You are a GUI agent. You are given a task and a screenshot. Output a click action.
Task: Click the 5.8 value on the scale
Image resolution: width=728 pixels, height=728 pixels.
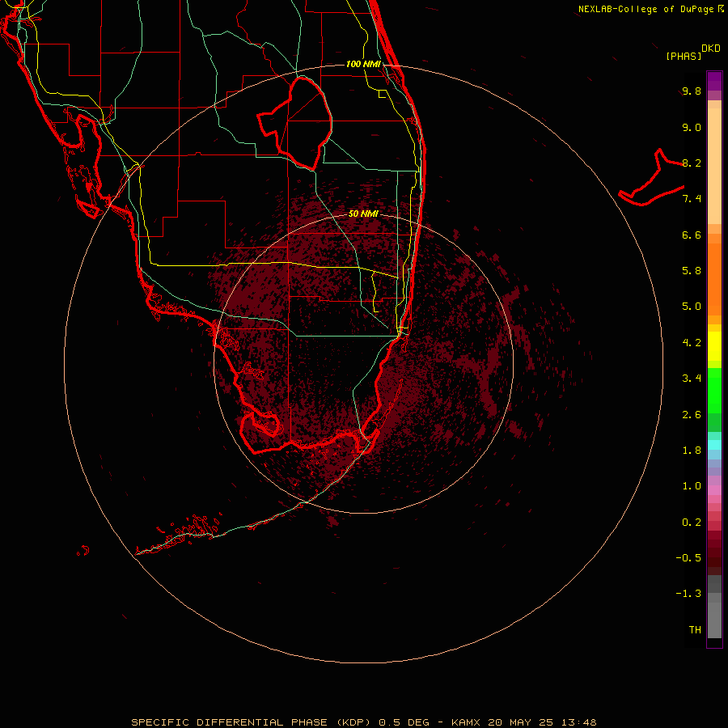point(692,270)
